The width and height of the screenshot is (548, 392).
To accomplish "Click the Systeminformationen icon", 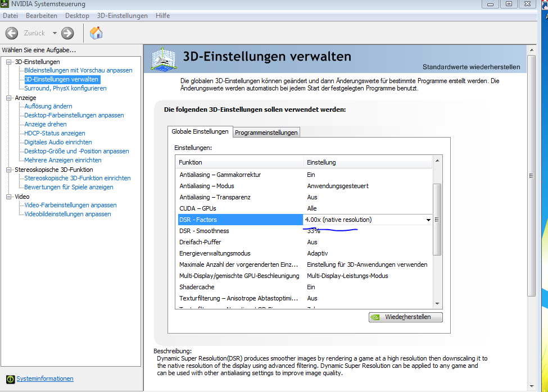I will (x=11, y=379).
